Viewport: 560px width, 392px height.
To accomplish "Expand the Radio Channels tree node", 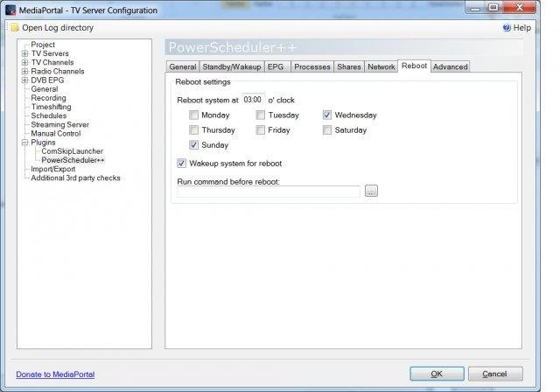I will 24,72.
